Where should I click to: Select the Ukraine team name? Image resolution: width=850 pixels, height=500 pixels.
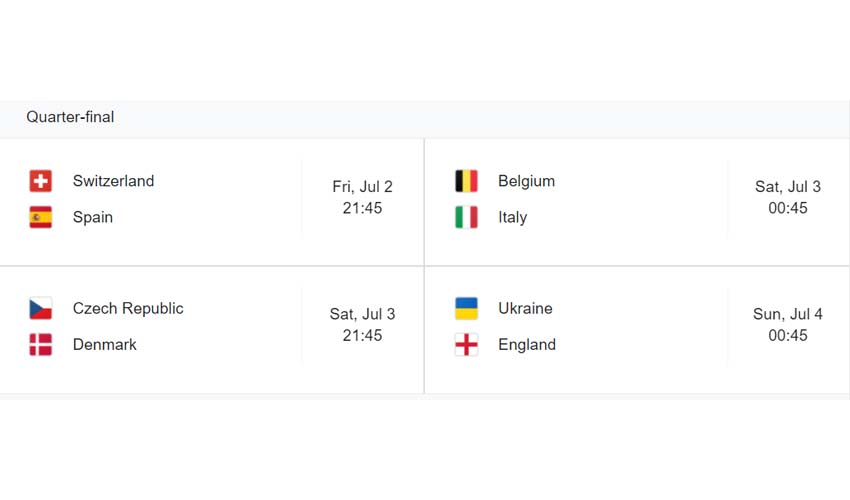pyautogui.click(x=525, y=308)
